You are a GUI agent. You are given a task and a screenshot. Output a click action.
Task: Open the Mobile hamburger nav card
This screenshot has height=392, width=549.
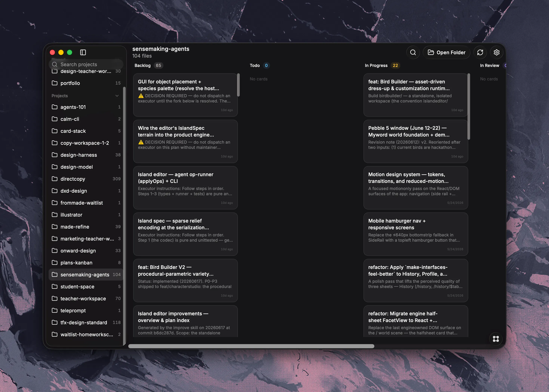[x=415, y=234]
